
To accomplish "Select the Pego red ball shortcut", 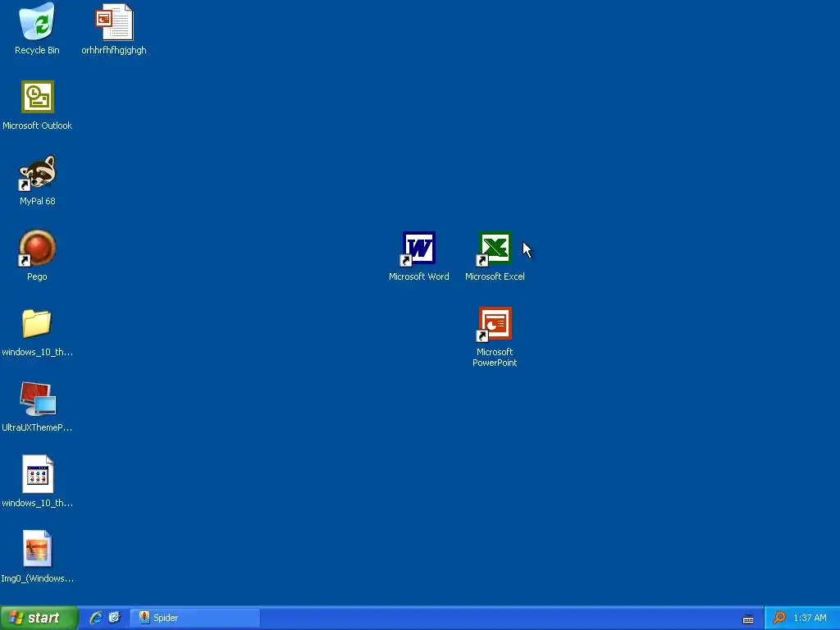I will coord(37,248).
